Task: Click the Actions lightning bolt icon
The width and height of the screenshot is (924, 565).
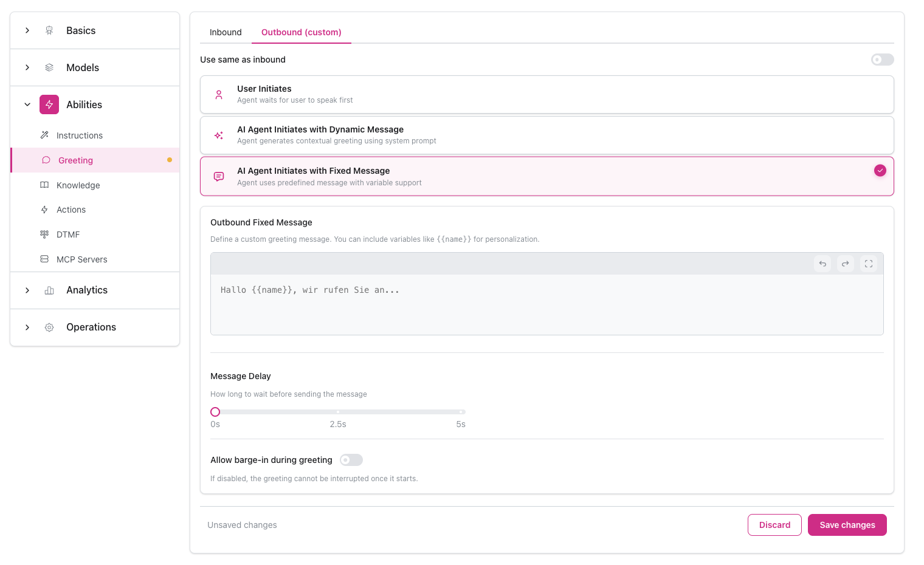Action: pyautogui.click(x=44, y=209)
